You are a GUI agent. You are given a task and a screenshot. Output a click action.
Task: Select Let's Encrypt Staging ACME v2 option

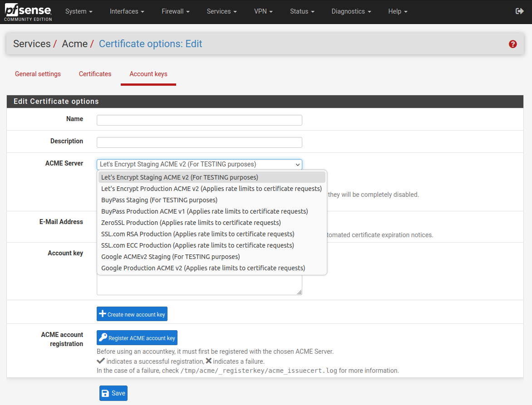click(212, 177)
